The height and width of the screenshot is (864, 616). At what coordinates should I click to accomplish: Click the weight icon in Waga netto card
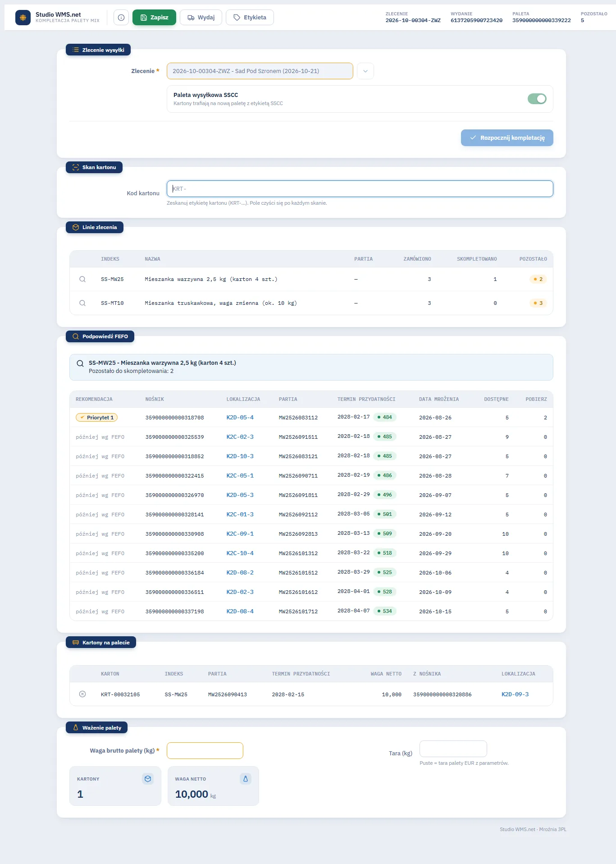[246, 779]
